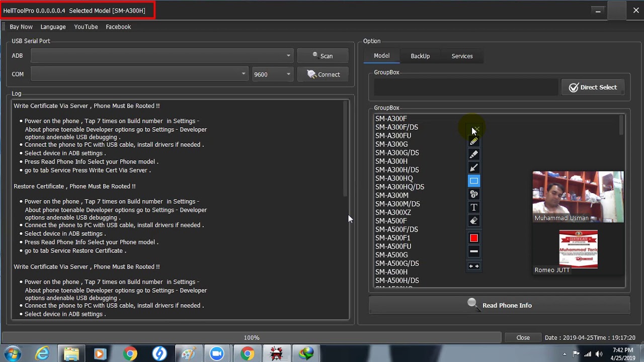Click the Log panel vertical scrollbar
Screen dimensions: 644x362
346,149
